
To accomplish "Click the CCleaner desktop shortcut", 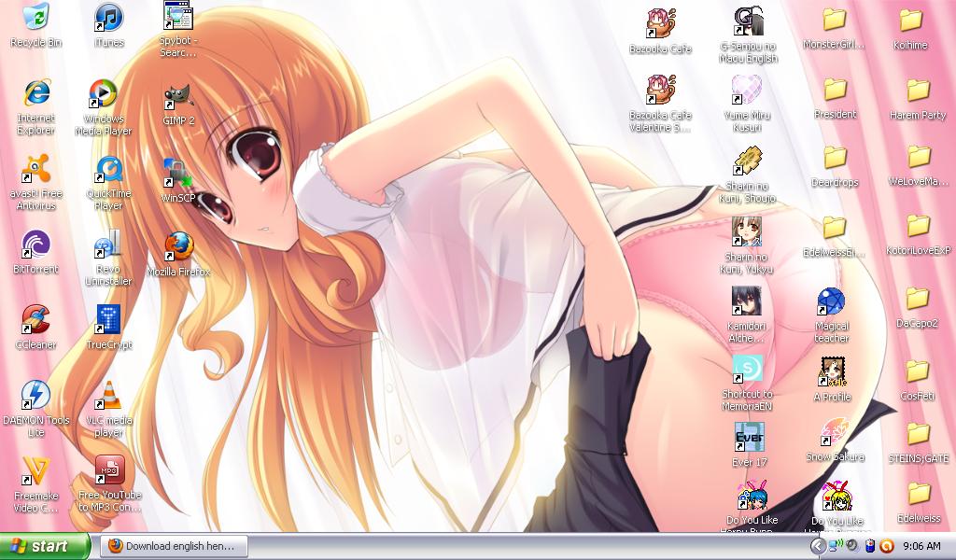I will pyautogui.click(x=35, y=321).
